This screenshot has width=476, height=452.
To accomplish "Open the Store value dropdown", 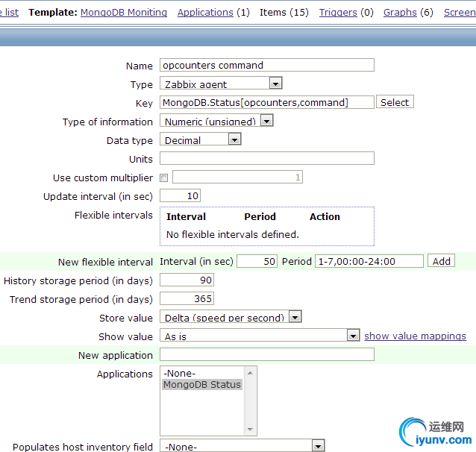I will coord(231,317).
